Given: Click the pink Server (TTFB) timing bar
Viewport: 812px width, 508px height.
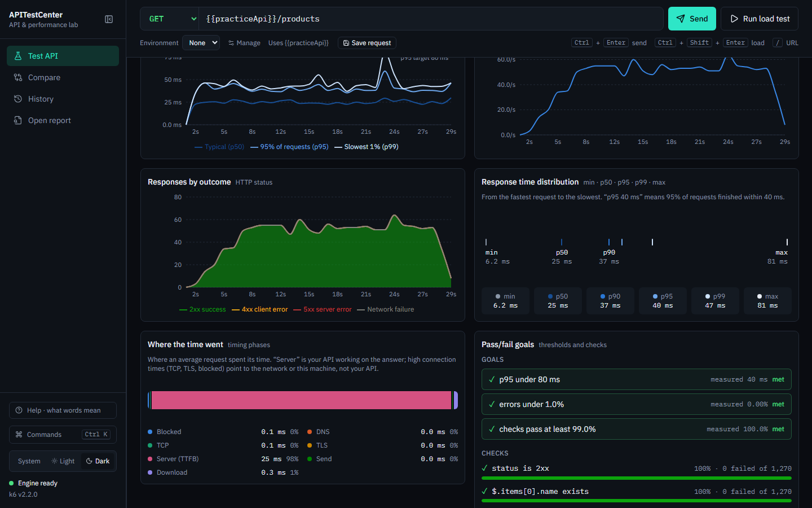Looking at the screenshot, I should click(301, 400).
